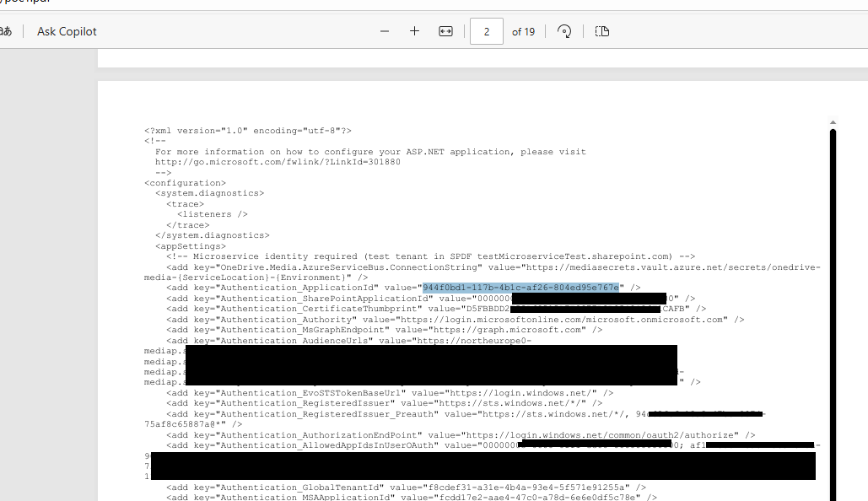The width and height of the screenshot is (868, 501).
Task: Click the highlighted Authentication_ApplicationId GUID value
Action: [x=520, y=288]
